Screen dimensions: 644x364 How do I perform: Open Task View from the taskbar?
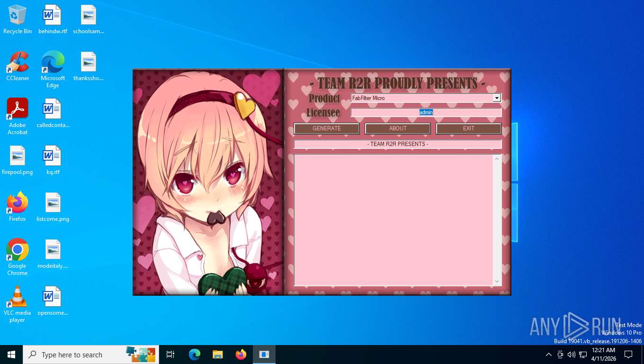[170, 355]
